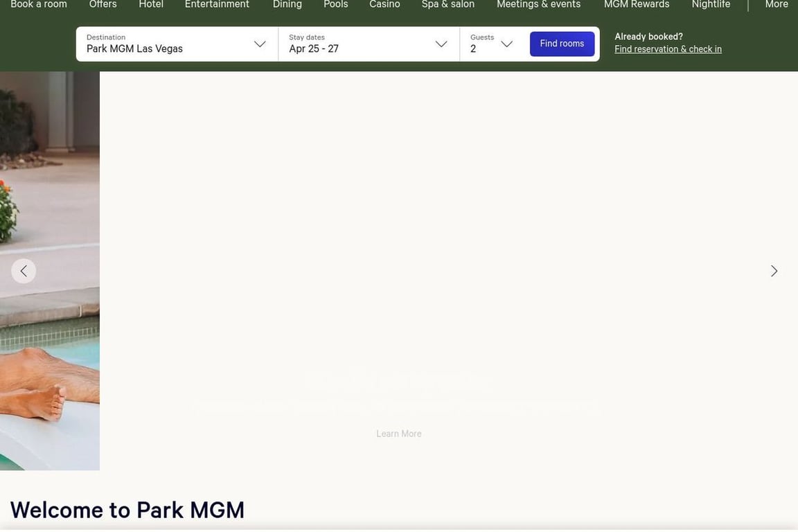Image resolution: width=798 pixels, height=532 pixels.
Task: Expand the More navigation menu
Action: (x=776, y=5)
